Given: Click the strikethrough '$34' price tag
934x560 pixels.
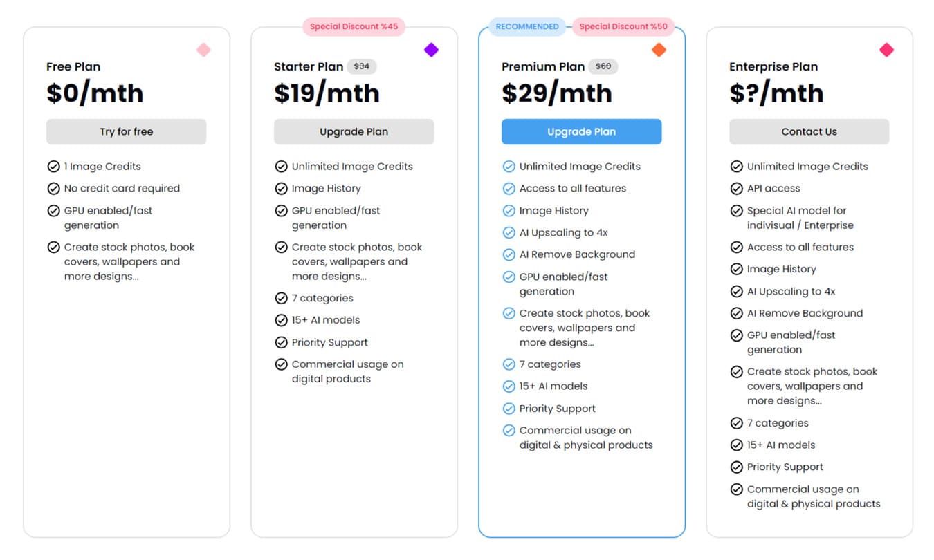Looking at the screenshot, I should tap(361, 66).
